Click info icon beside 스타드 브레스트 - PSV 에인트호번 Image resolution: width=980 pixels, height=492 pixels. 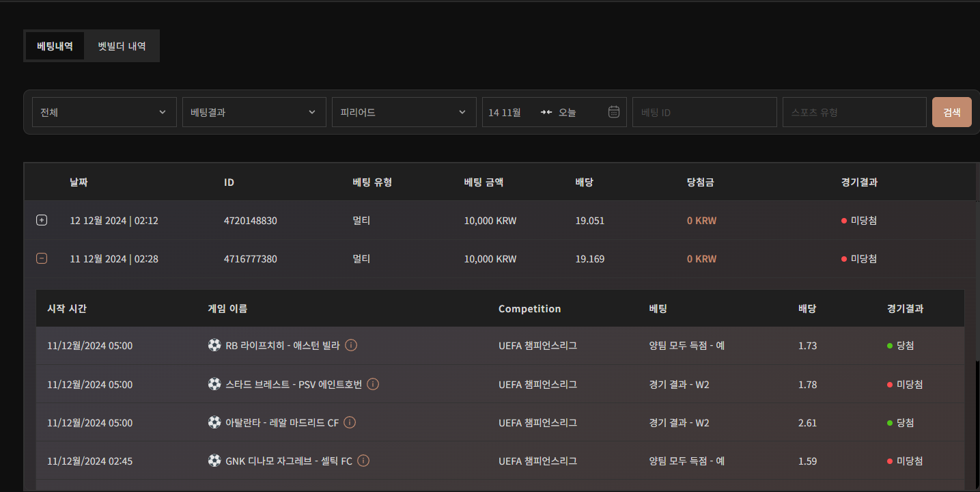(373, 384)
